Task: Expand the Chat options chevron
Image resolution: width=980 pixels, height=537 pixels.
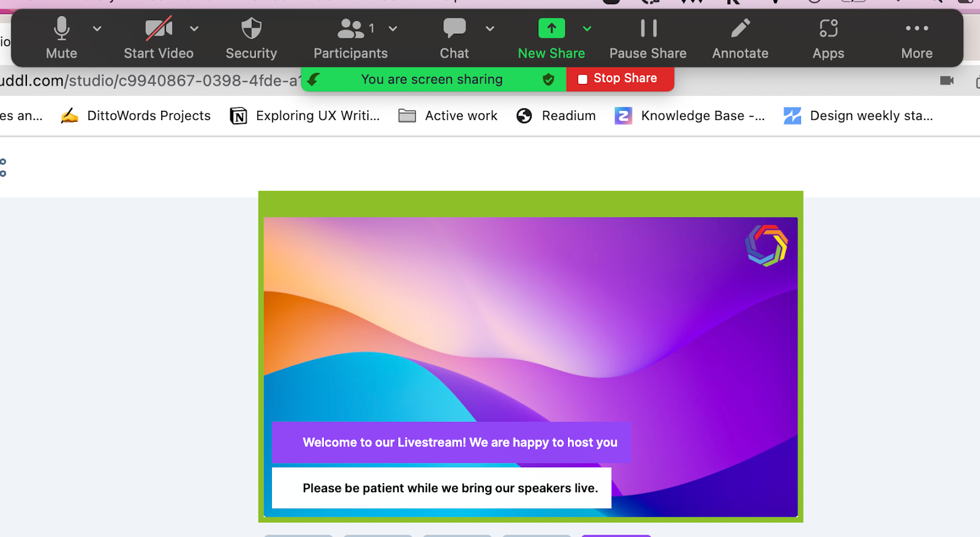Action: point(490,28)
